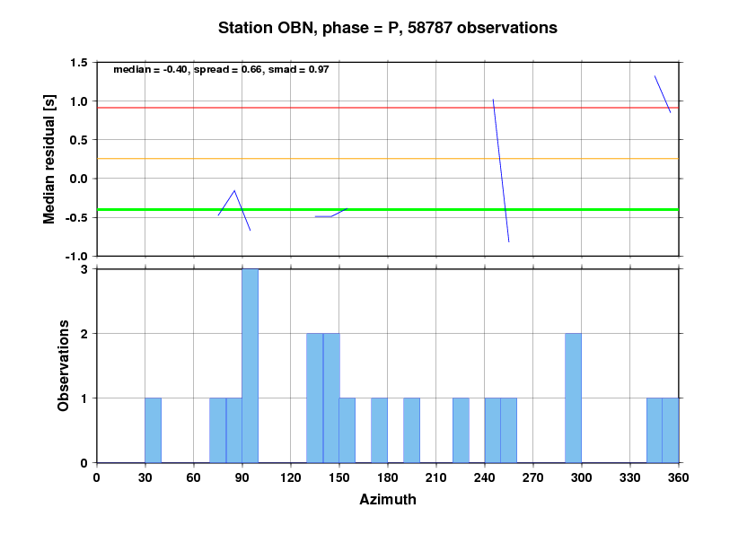The height and width of the screenshot is (534, 756).
Task: Select the histogram bar at azimuth 170-180
Action: pyautogui.click(x=380, y=431)
